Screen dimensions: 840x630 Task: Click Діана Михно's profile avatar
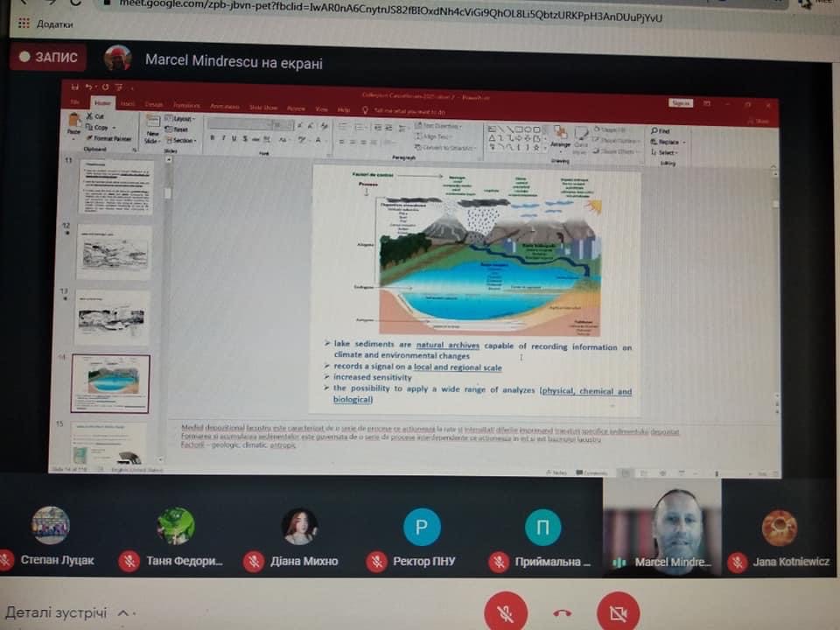pyautogui.click(x=299, y=527)
